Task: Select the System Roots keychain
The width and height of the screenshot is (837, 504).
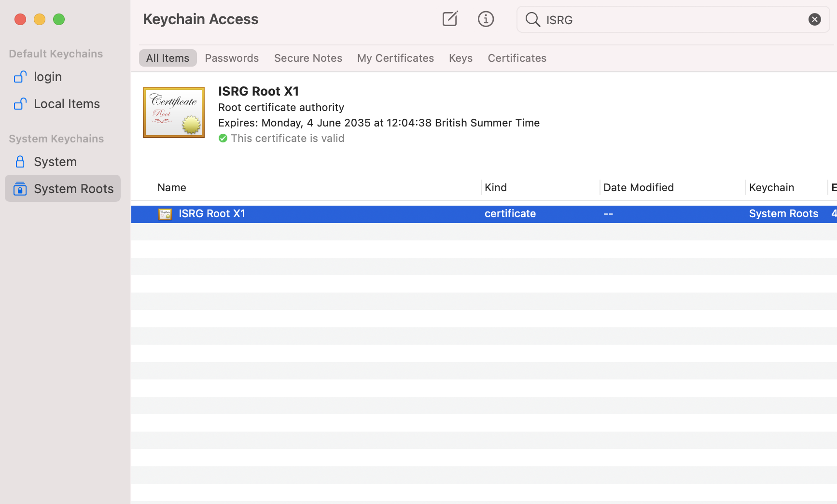Action: click(63, 188)
